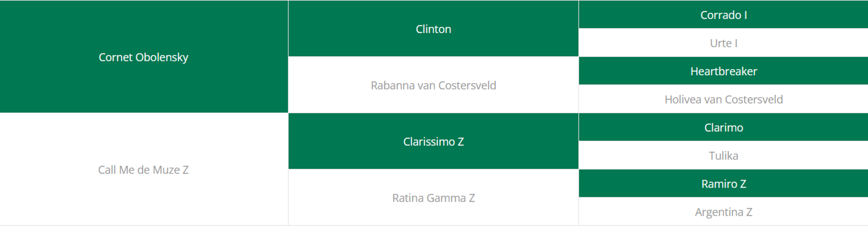Click Holivea van Costersveld entry
This screenshot has height=227, width=868.
724,99
